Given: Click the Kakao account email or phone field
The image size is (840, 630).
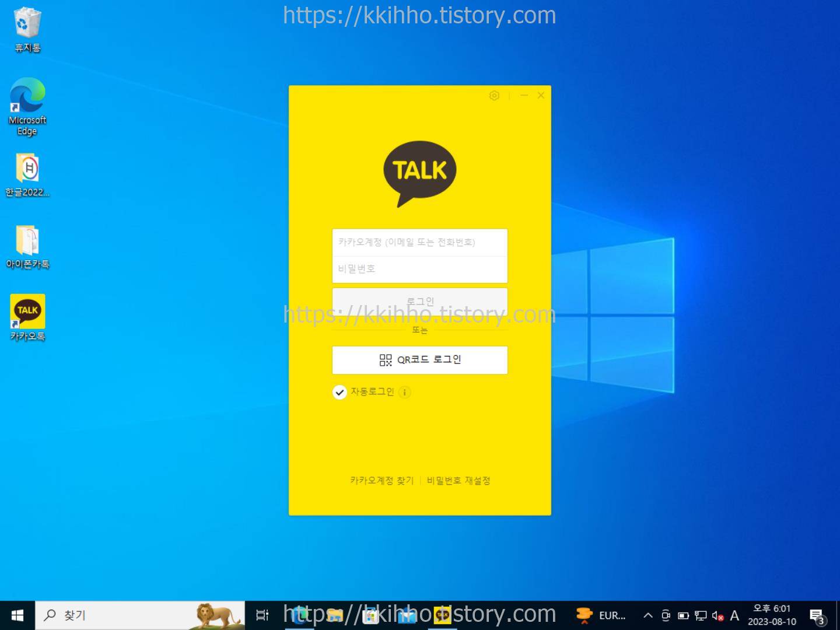Looking at the screenshot, I should click(x=420, y=243).
